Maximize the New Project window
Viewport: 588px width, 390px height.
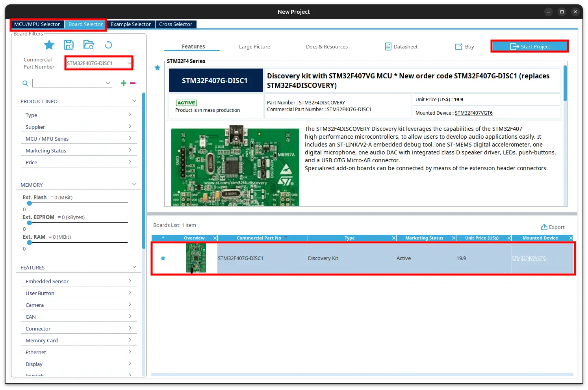[x=562, y=12]
